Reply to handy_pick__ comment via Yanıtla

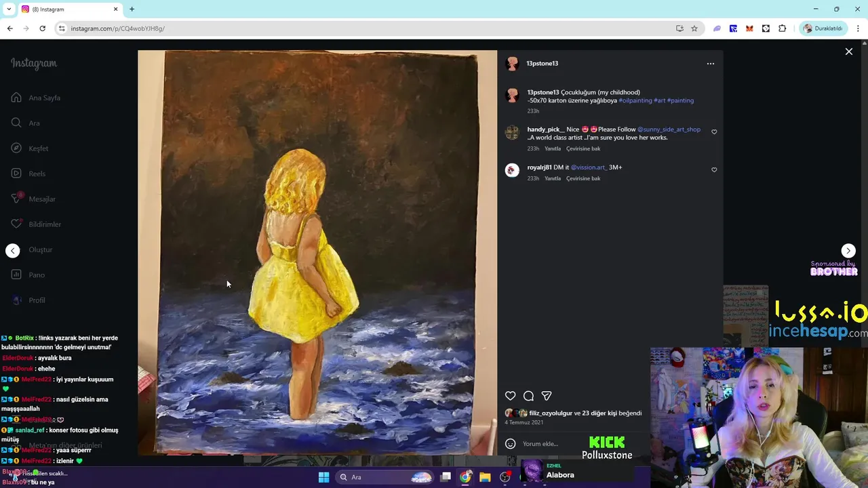553,149
